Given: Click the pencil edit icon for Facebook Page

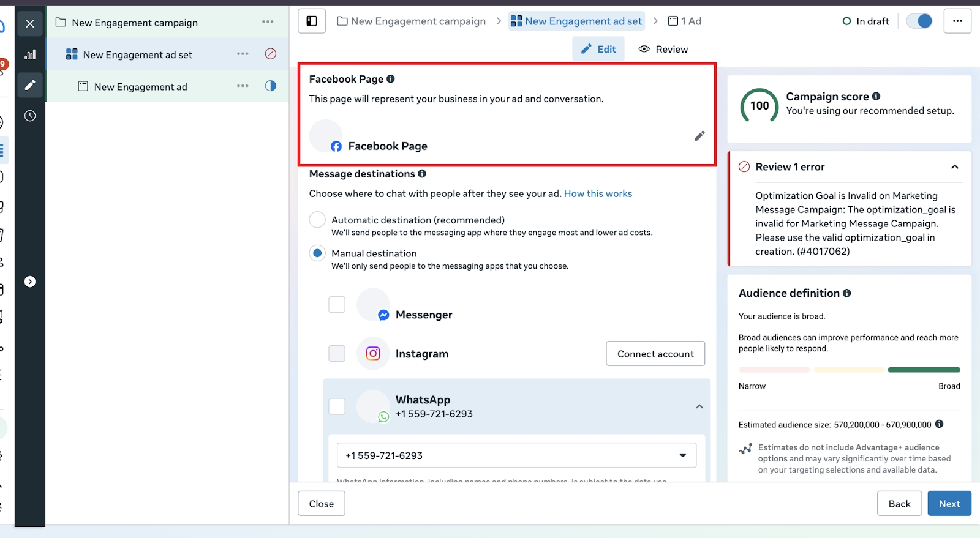Looking at the screenshot, I should point(699,136).
